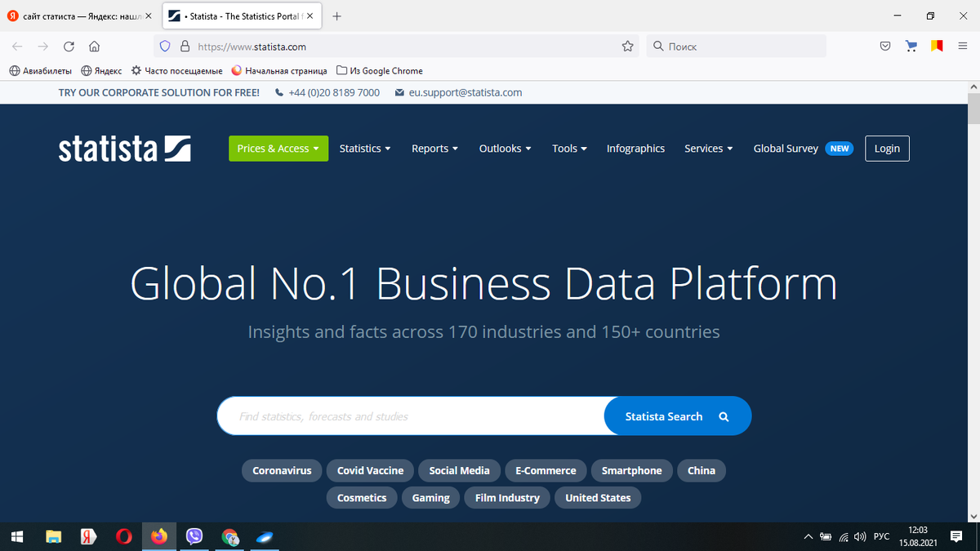The image size is (980, 551).
Task: Open File Explorer from the taskbar
Action: click(x=54, y=536)
